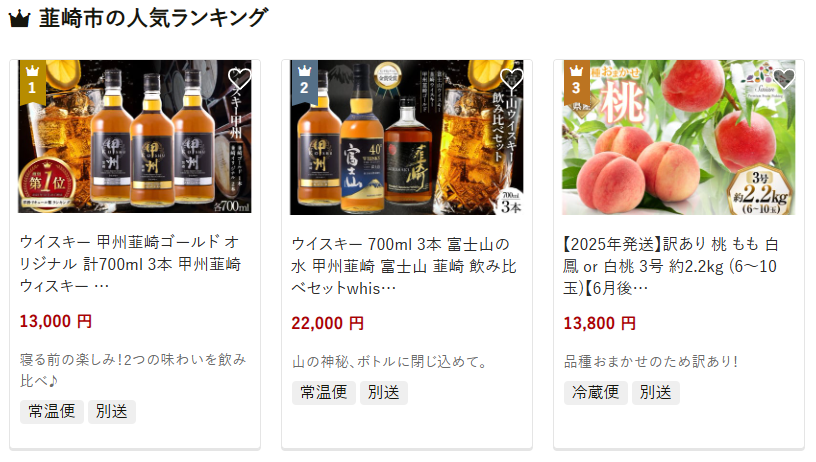
Task: Click the 22,000 円 price
Action: [327, 324]
